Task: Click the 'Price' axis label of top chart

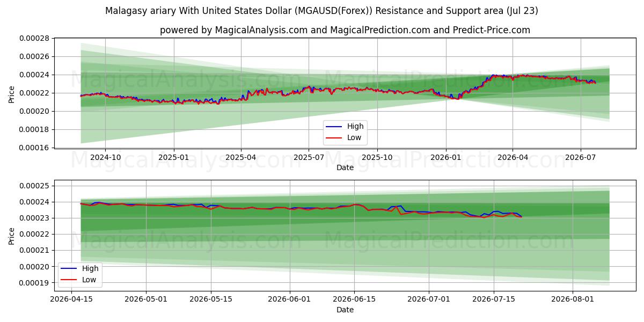Action: [x=12, y=94]
